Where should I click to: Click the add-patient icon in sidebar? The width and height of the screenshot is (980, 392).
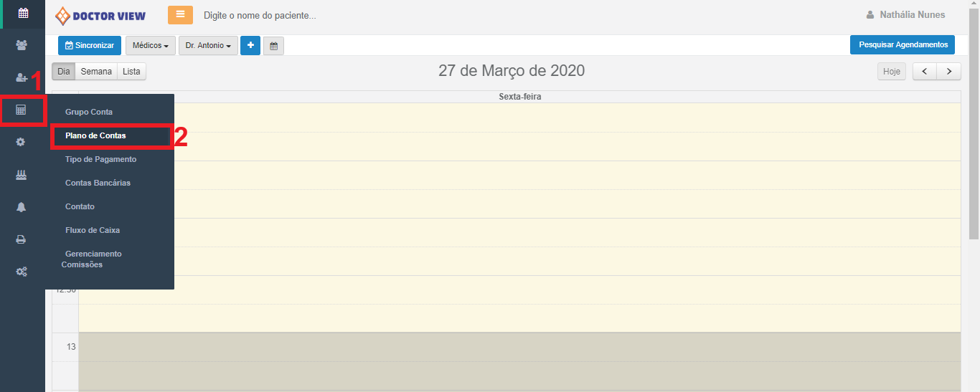tap(22, 77)
